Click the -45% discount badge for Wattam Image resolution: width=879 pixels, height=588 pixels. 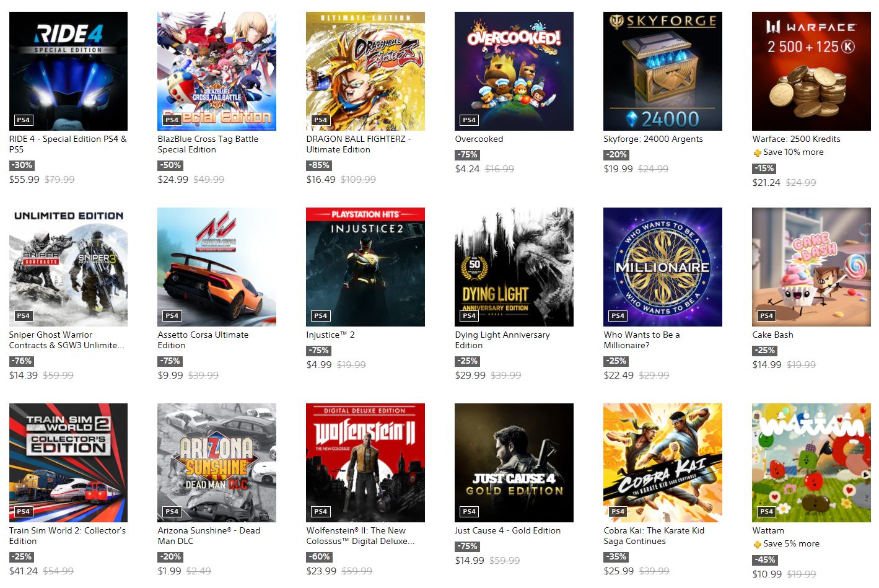point(765,560)
